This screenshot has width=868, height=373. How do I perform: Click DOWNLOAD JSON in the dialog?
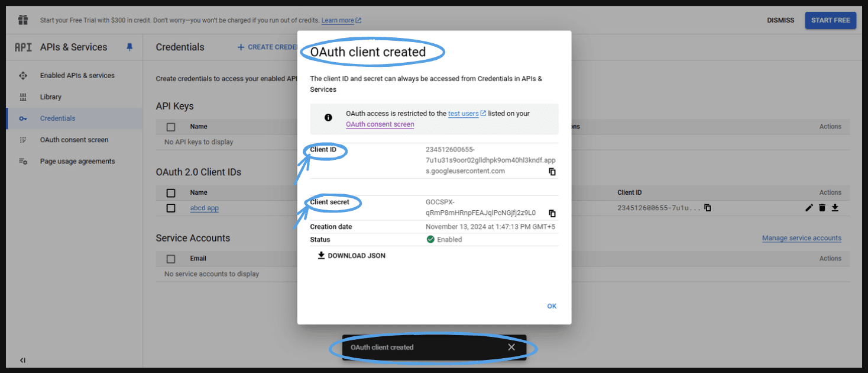pos(351,256)
